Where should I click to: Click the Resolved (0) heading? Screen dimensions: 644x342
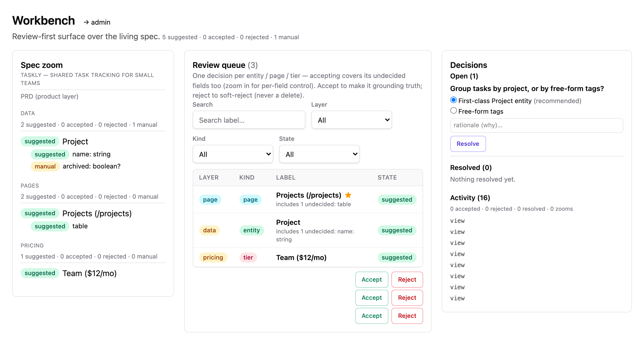click(471, 168)
